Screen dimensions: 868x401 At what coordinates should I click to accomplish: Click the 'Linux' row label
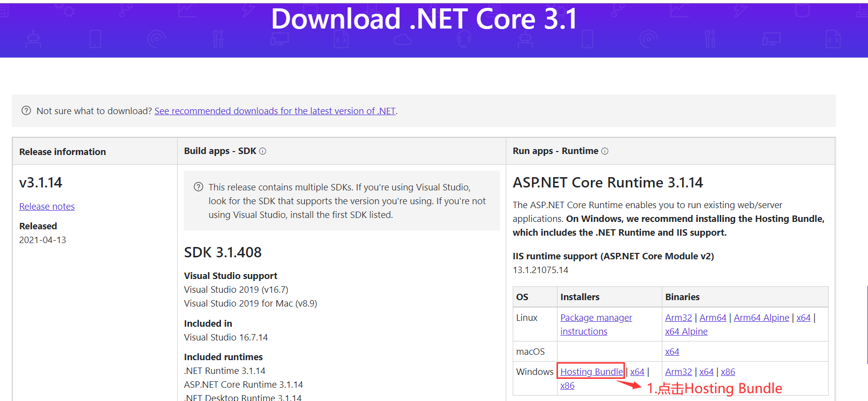pyautogui.click(x=527, y=318)
